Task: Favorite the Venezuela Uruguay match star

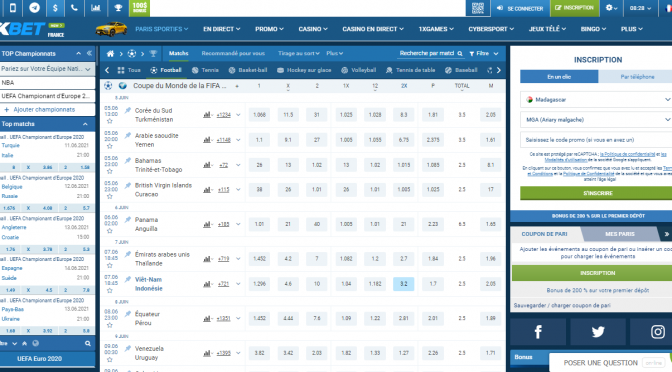Action: (110, 360)
